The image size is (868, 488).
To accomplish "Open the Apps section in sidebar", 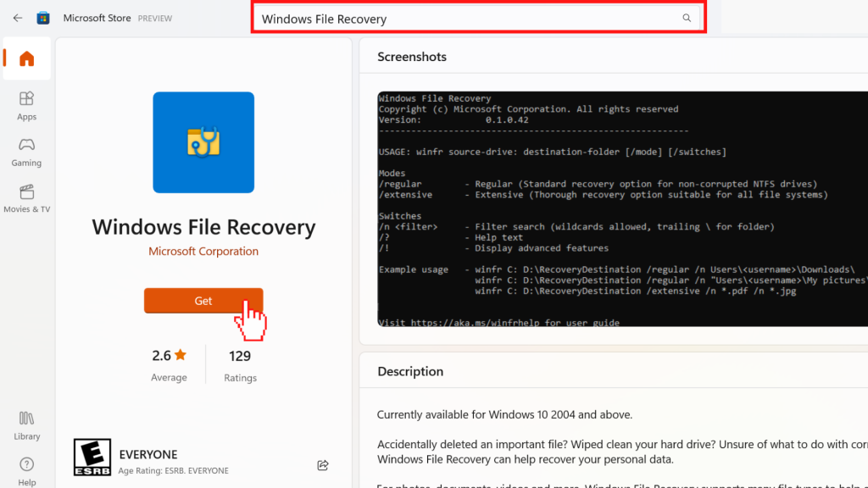I will point(26,106).
